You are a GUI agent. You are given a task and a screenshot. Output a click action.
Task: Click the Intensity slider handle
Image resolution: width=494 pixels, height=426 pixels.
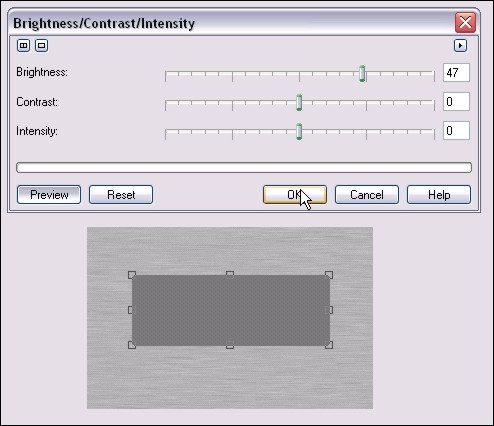(x=299, y=132)
